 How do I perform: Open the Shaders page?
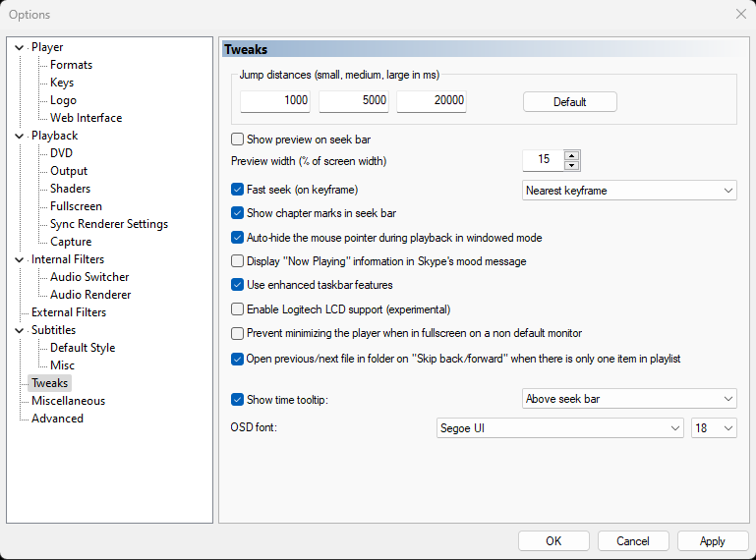click(x=70, y=189)
